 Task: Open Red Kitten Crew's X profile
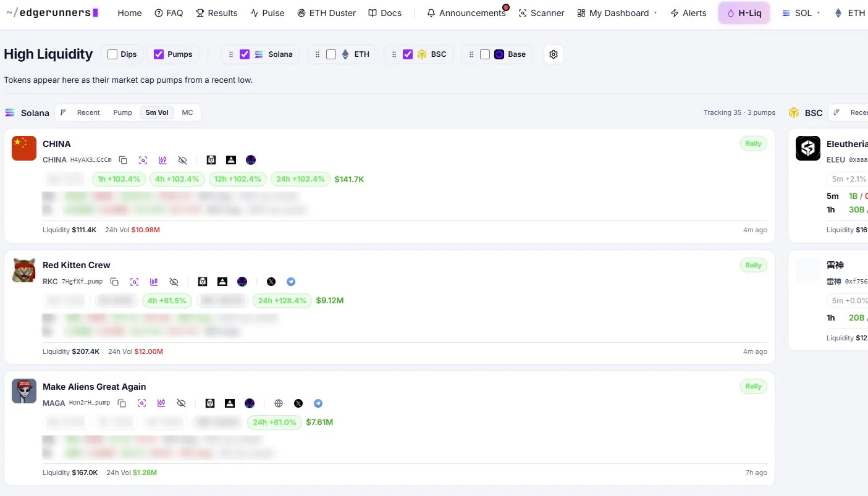coord(271,282)
